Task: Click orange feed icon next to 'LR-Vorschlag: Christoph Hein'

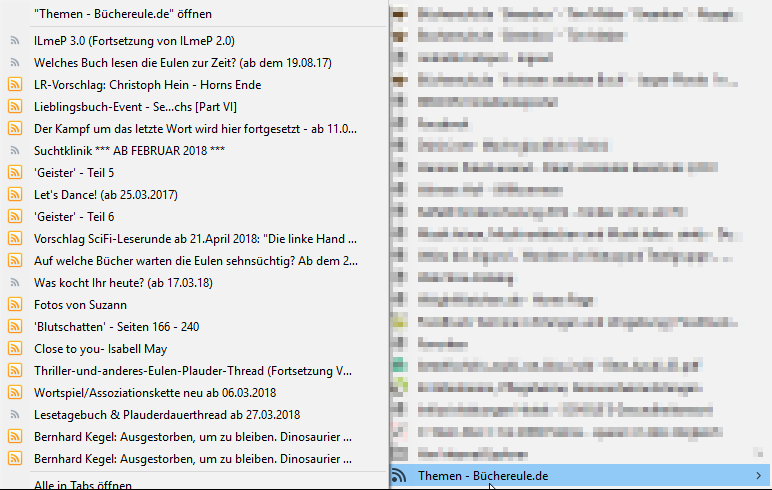Action: click(15, 85)
